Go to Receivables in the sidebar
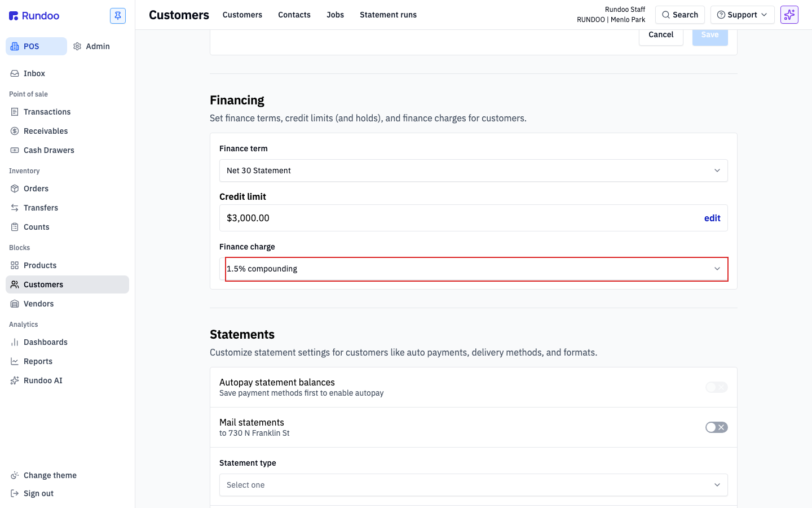Screen dimensions: 812x508 [x=67, y=131]
